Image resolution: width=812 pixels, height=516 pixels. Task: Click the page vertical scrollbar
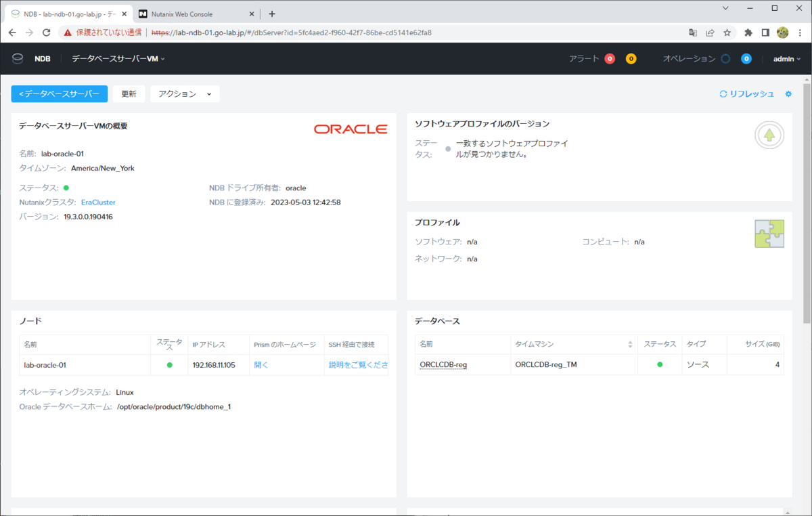click(807, 203)
